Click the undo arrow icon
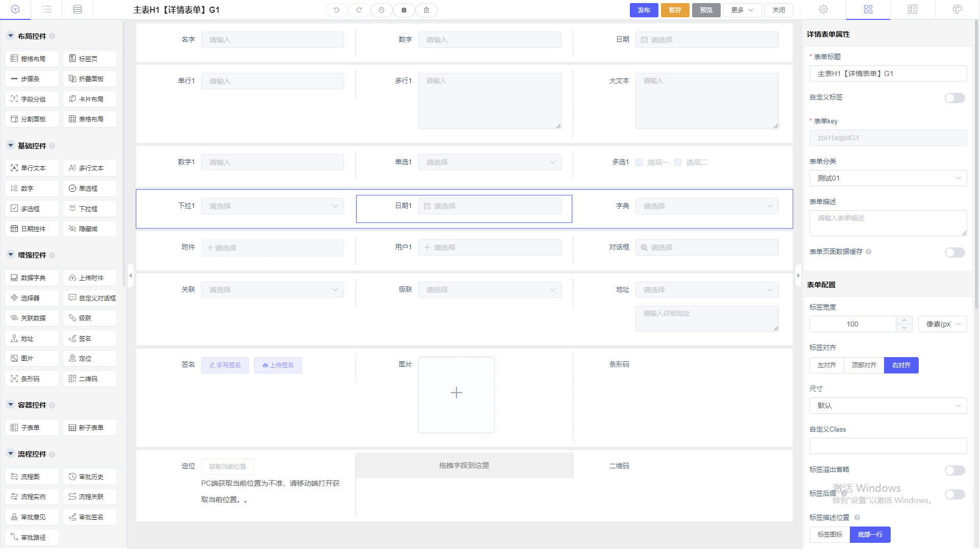 pos(336,10)
